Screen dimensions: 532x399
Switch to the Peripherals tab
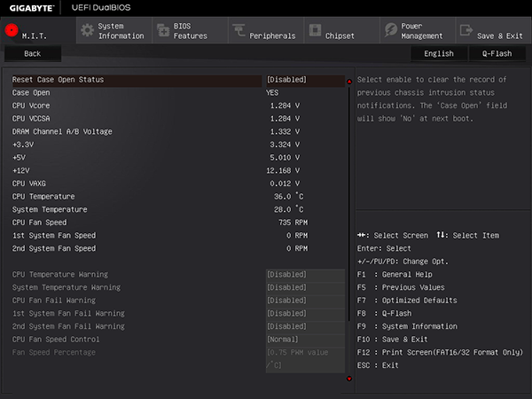tap(266, 30)
